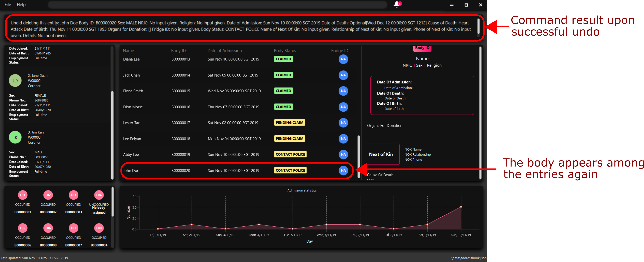Click the fridge grid scrollbar
The image size is (644, 262).
(112, 202)
